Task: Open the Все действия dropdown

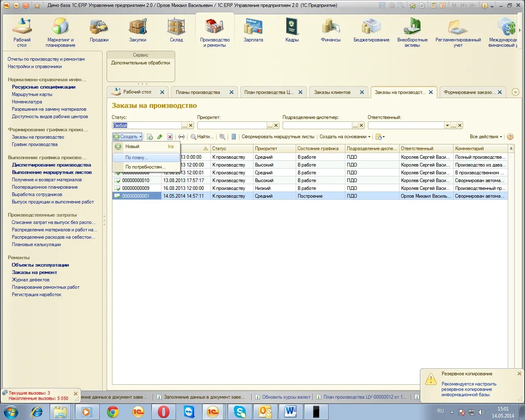Action: [486, 137]
